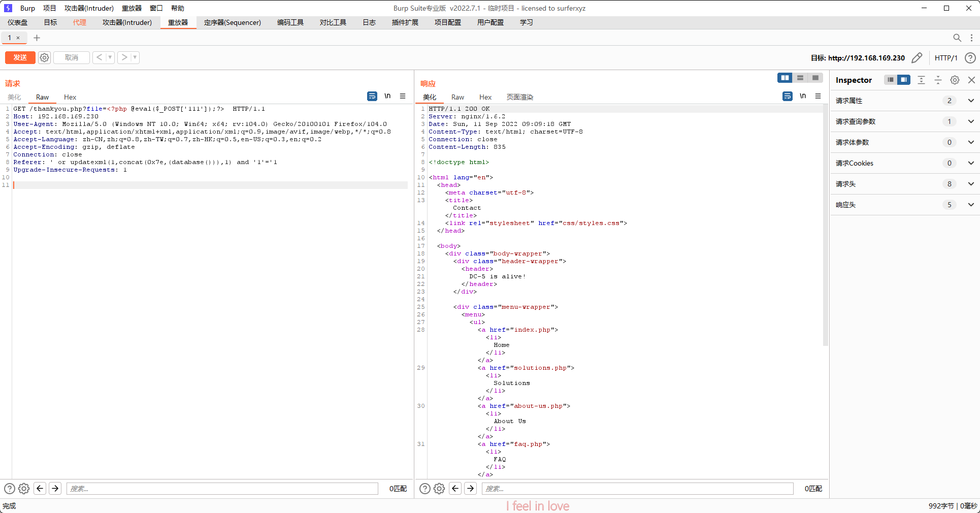Open history dropdown beside forward arrow
This screenshot has width=980, height=513.
pyautogui.click(x=135, y=57)
